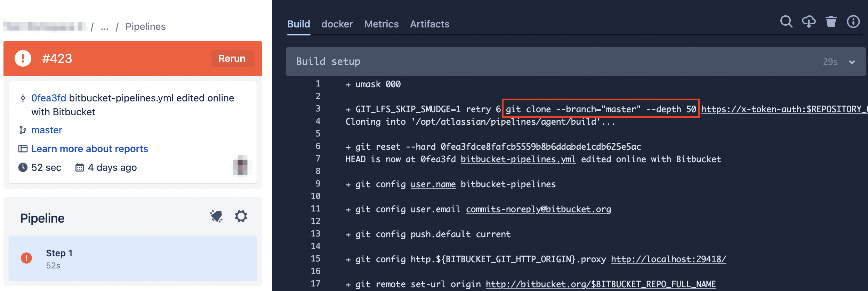This screenshot has height=291, width=868.
Task: Click 'git config push.default current' line
Action: click(428, 234)
